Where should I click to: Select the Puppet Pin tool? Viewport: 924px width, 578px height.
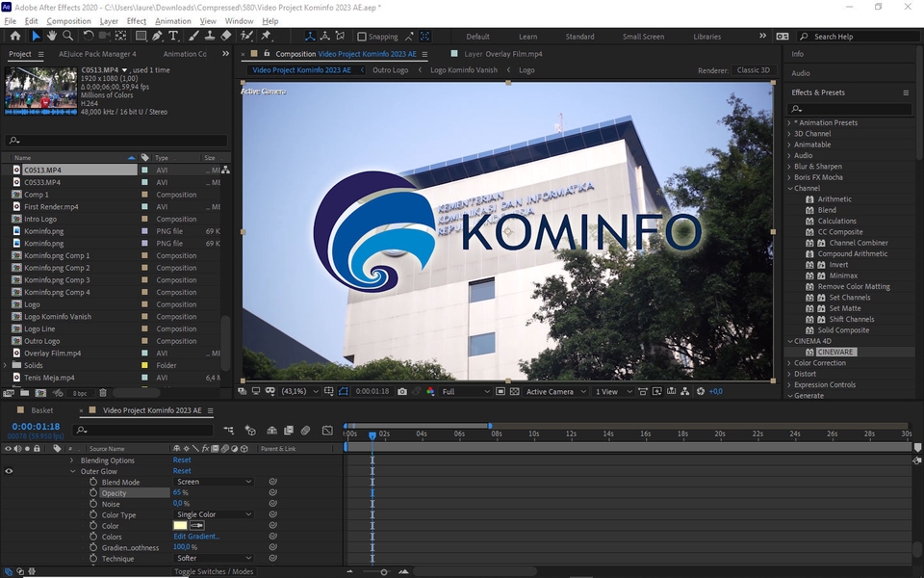265,37
